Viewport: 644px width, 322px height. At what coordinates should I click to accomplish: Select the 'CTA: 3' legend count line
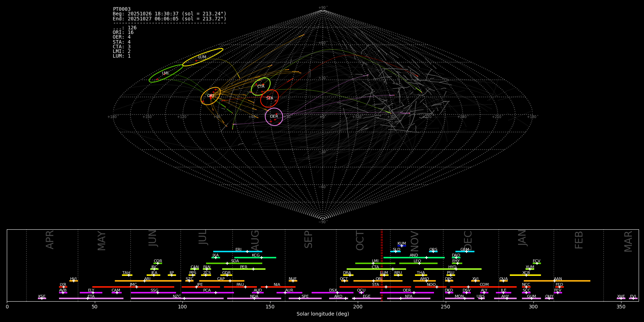pos(122,47)
